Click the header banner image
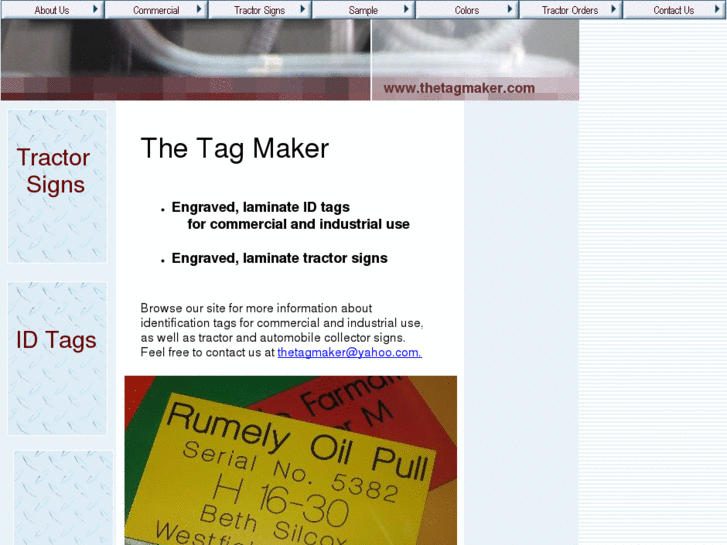Viewport: 727px width, 545px height. click(290, 59)
